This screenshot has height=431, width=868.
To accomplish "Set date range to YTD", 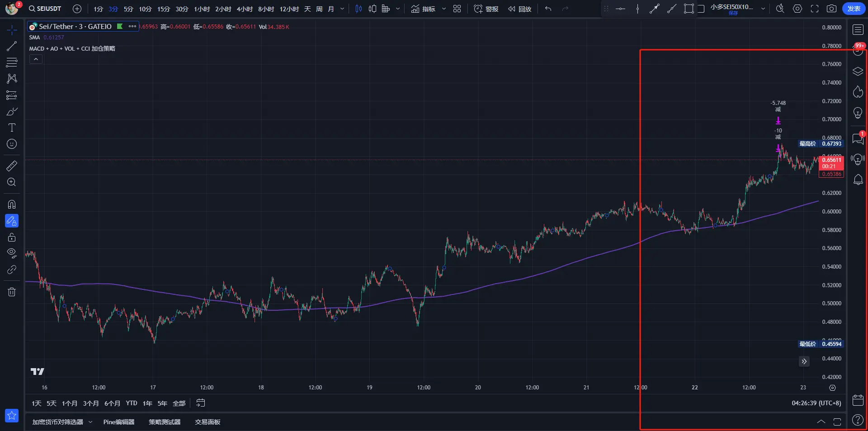I will tap(132, 403).
